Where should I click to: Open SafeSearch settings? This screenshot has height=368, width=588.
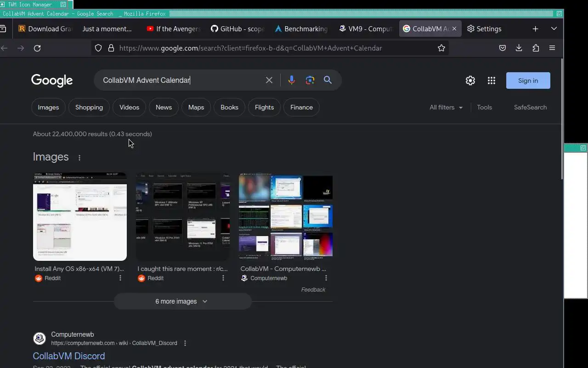tap(530, 107)
